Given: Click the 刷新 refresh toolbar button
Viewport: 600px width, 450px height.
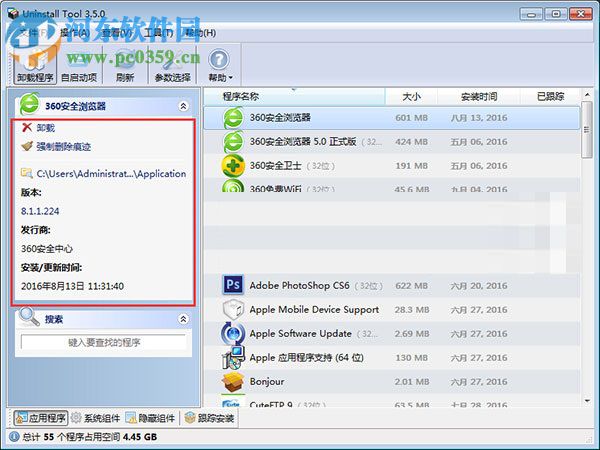Looking at the screenshot, I should click(125, 64).
